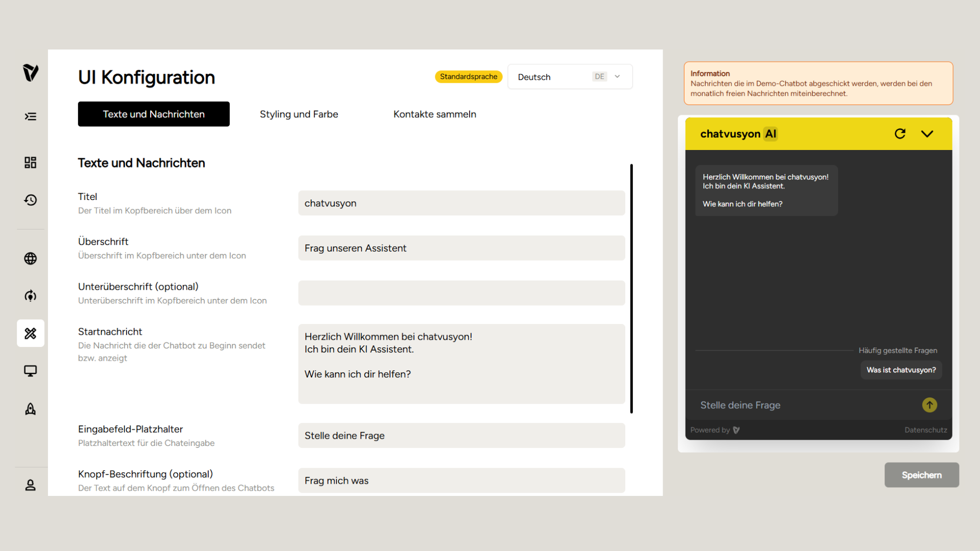Image resolution: width=980 pixels, height=551 pixels.
Task: Click the send arrow in chat preview
Action: click(929, 405)
